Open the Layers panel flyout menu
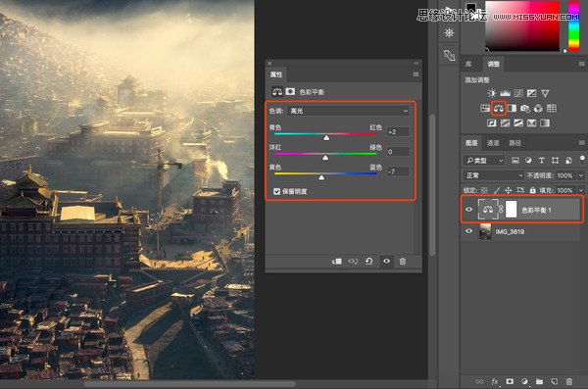This screenshot has width=588, height=389. point(581,142)
